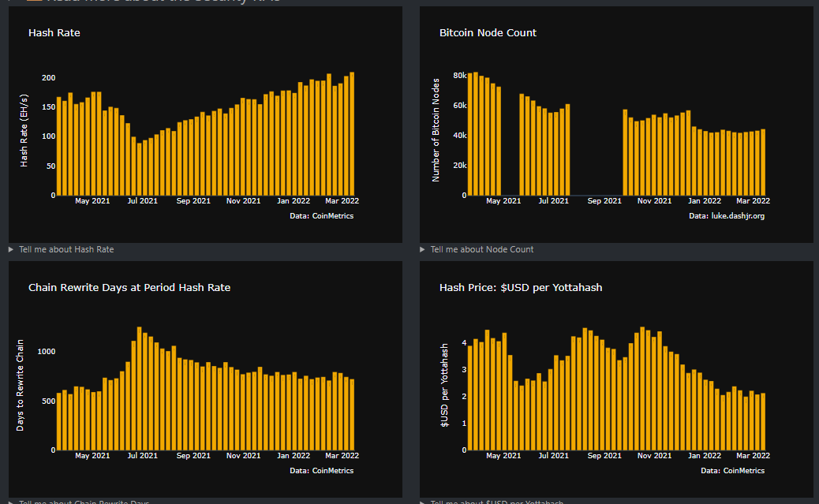Click the "May 2021" label on the Node Count axis

pyautogui.click(x=503, y=201)
